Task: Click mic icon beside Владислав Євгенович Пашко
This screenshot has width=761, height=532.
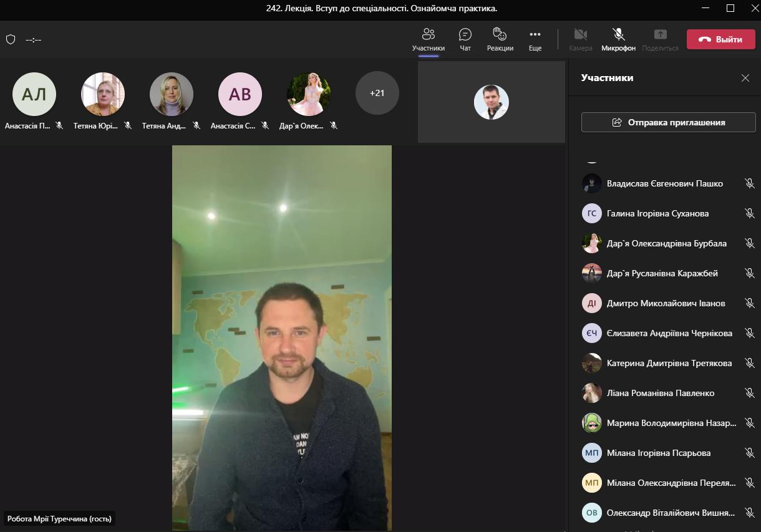Action: pos(749,183)
